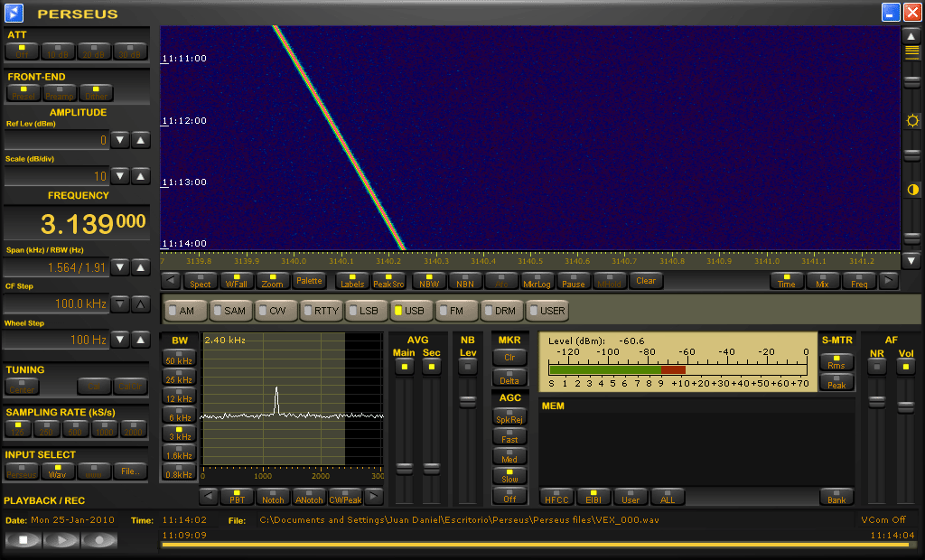Toggle the Zoom button
This screenshot has height=560, width=925.
click(273, 281)
